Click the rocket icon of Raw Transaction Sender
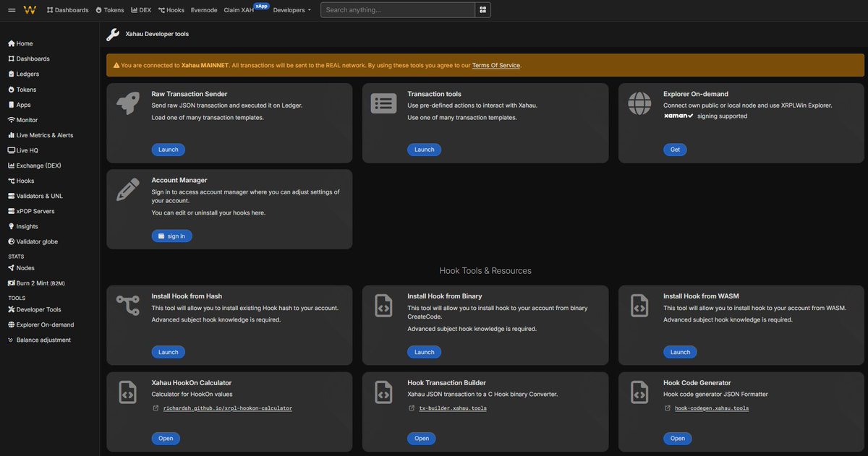Screen dimensions: 868x456 128,103
